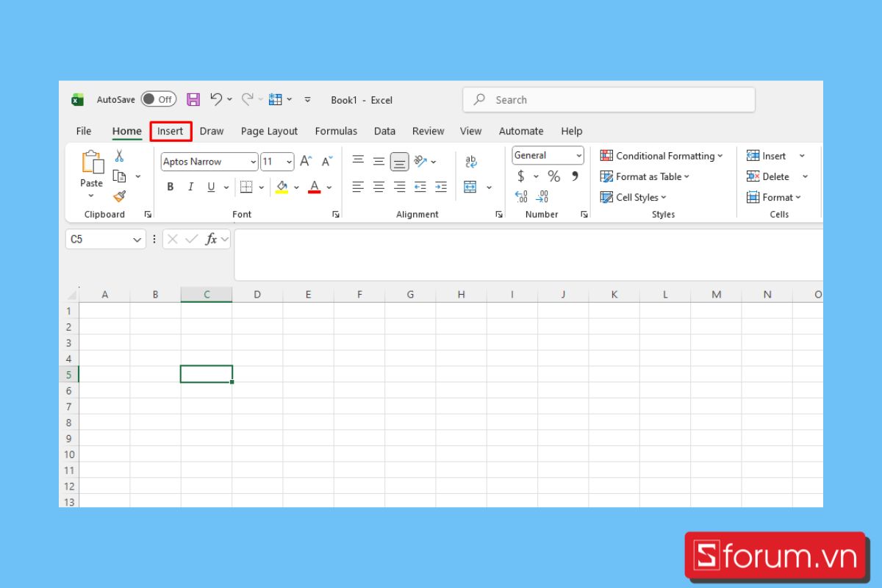Switch to the Insert tab
Viewport: 882px width, 588px height.
(x=171, y=131)
